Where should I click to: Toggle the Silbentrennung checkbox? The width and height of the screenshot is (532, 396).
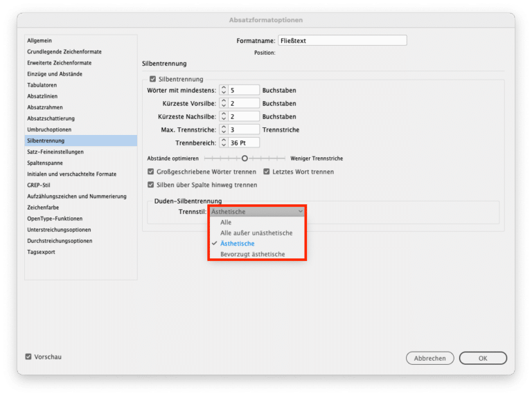tap(152, 79)
